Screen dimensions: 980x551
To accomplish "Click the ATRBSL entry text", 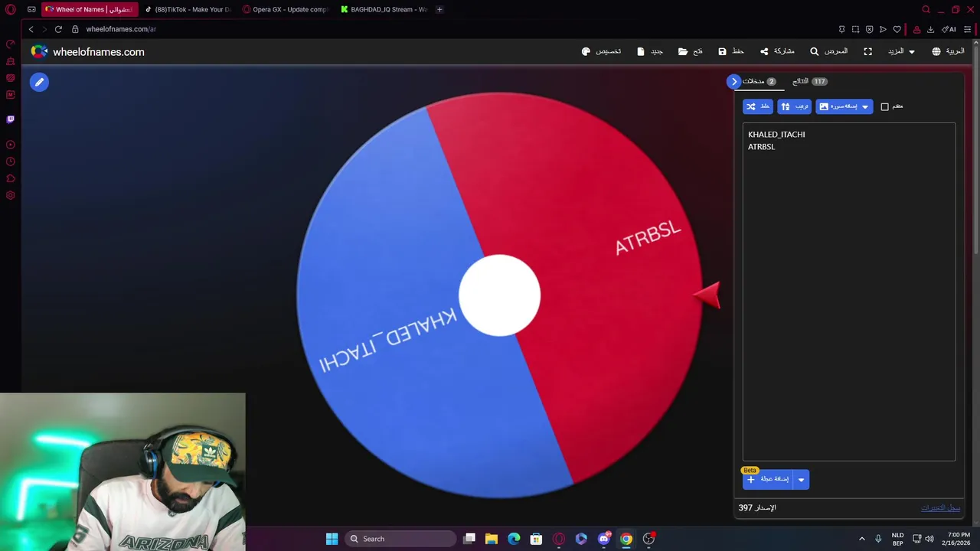I will pos(761,147).
